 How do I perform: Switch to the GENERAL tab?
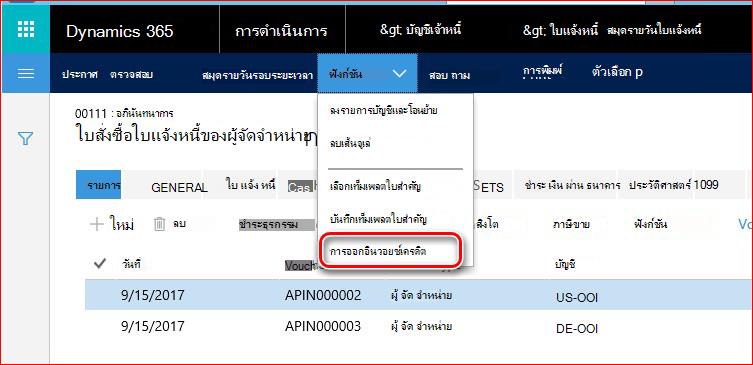click(179, 188)
